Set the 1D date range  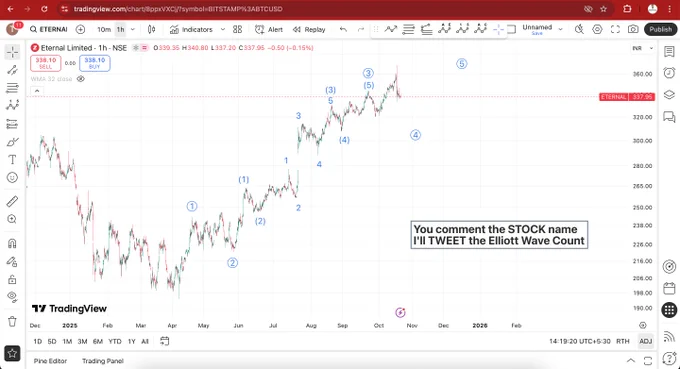coord(38,341)
